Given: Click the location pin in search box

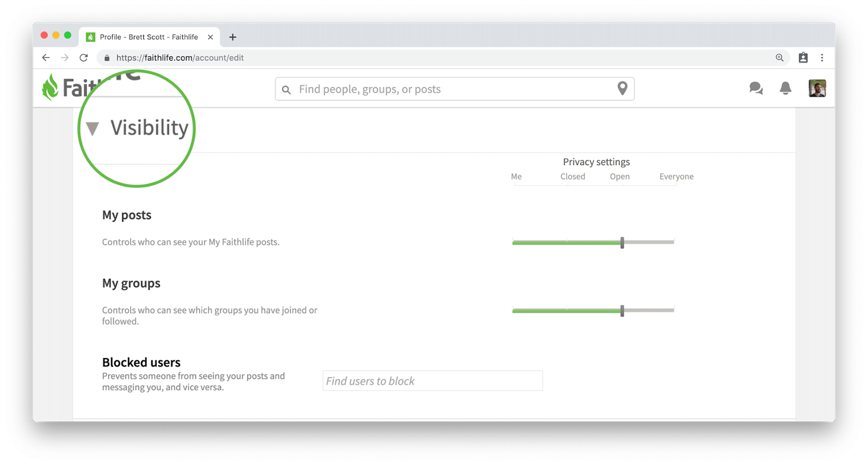Looking at the screenshot, I should pyautogui.click(x=622, y=88).
